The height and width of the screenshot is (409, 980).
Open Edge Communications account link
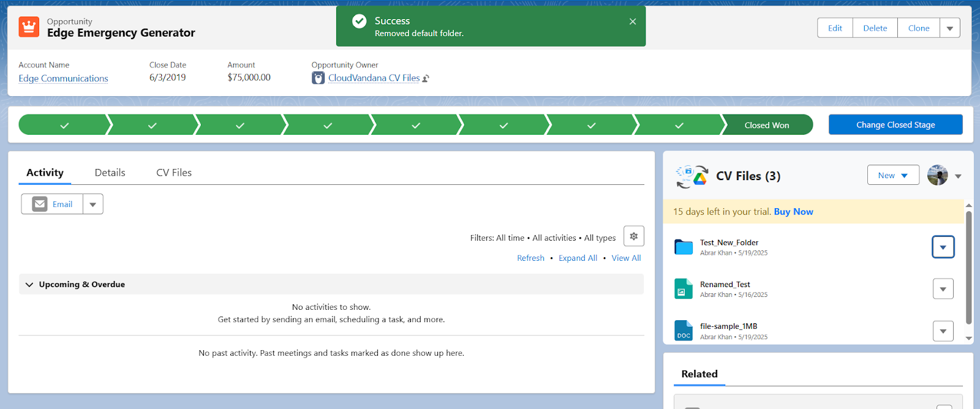point(63,78)
